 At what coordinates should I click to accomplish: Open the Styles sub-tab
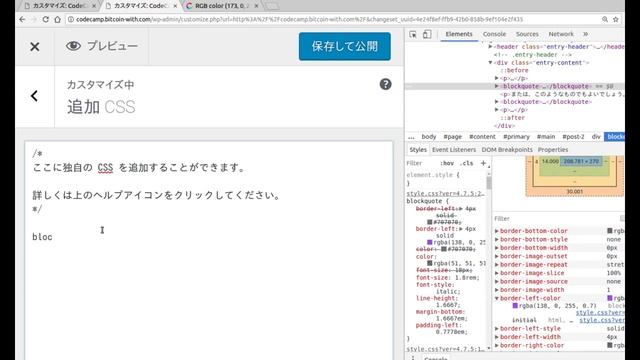coord(418,150)
